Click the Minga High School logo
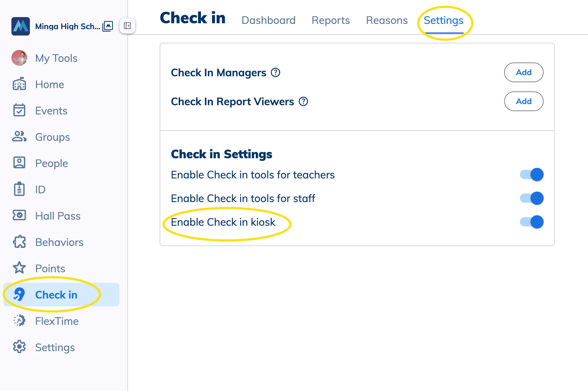The image size is (588, 391). (x=20, y=26)
